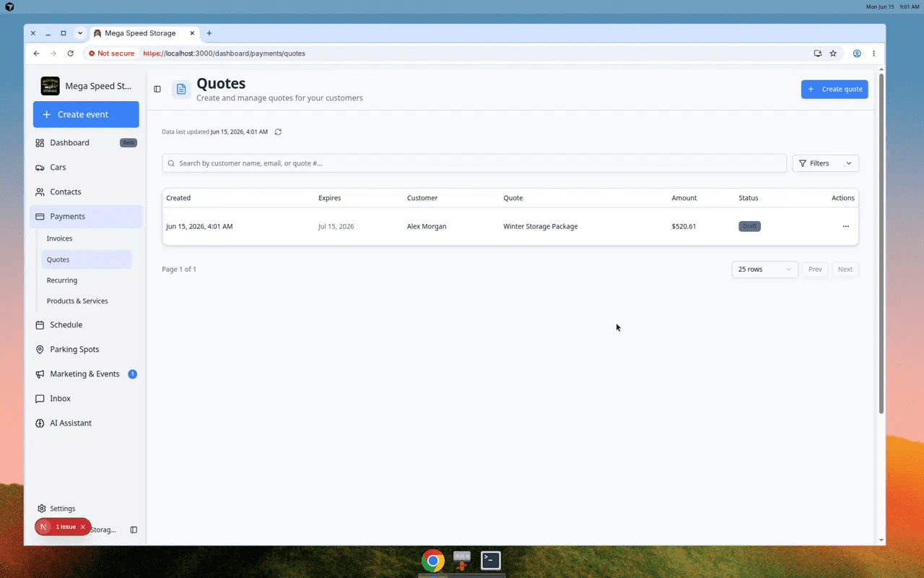The height and width of the screenshot is (578, 924).
Task: Open Parking Spots page
Action: [86, 350]
